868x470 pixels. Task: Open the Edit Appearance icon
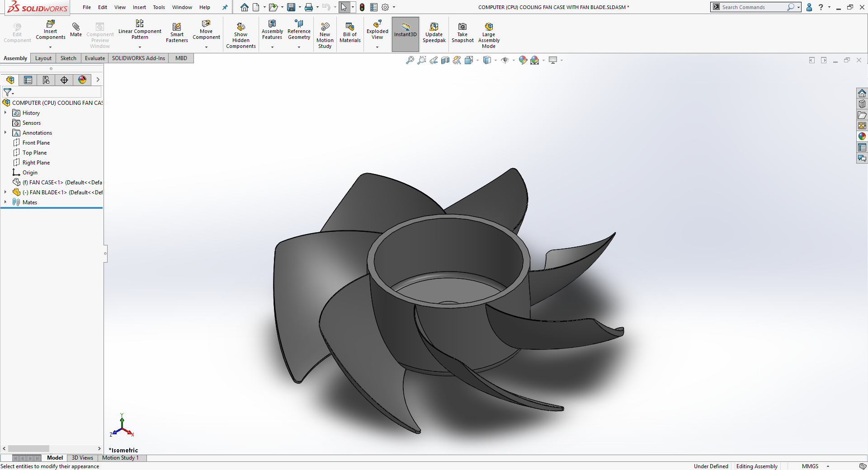coord(522,60)
